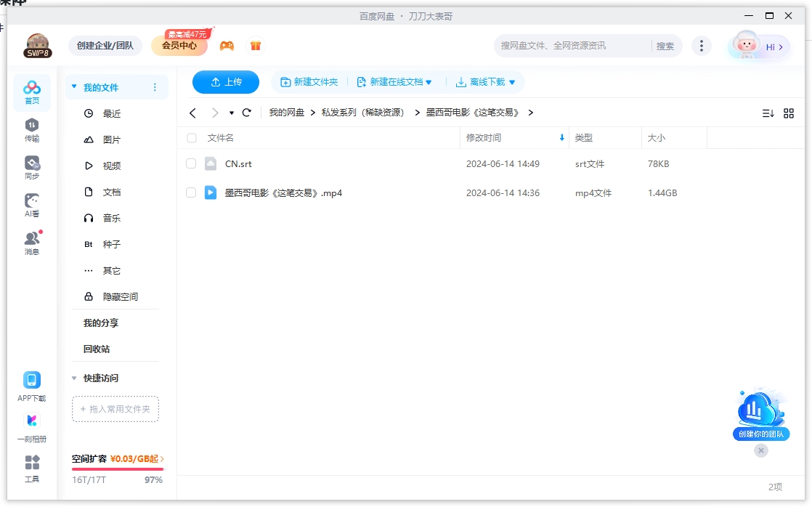Open the AI看 assistant icon
Screen dimensions: 812x507
(31, 206)
